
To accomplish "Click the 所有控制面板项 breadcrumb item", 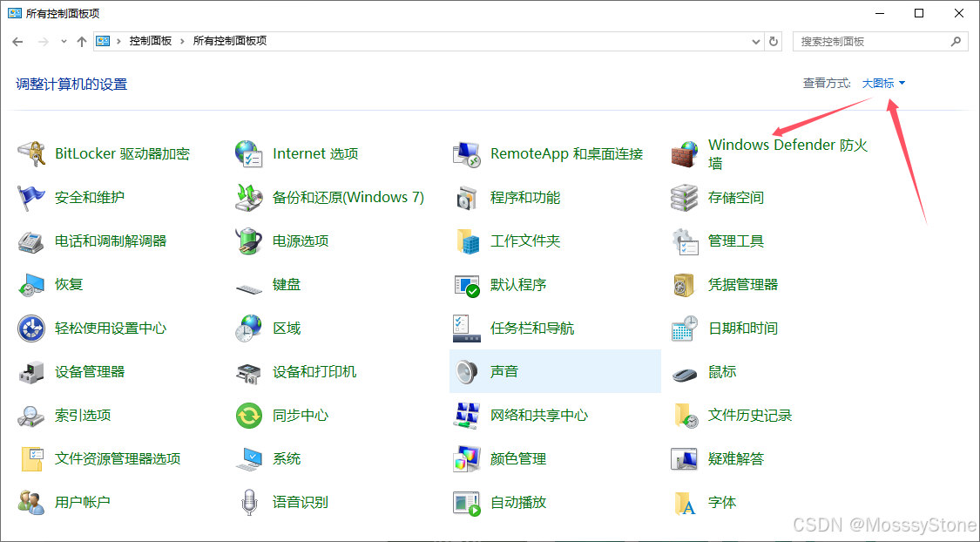I will [230, 41].
